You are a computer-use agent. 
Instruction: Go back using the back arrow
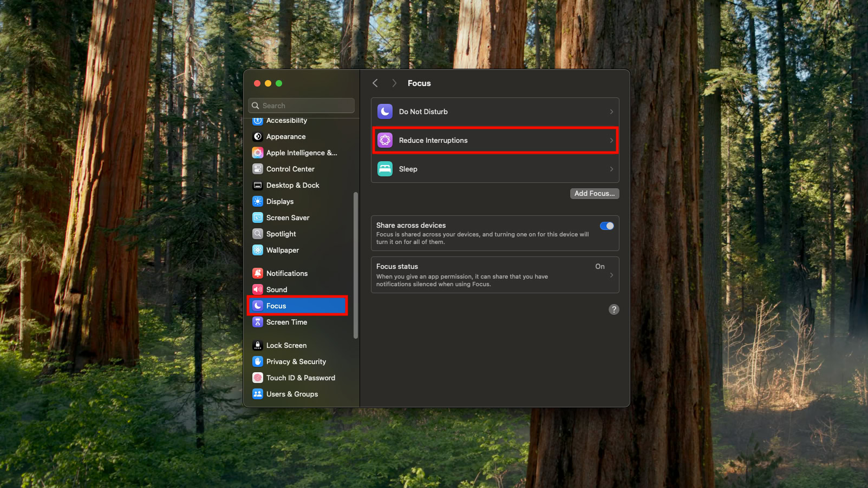(x=375, y=83)
